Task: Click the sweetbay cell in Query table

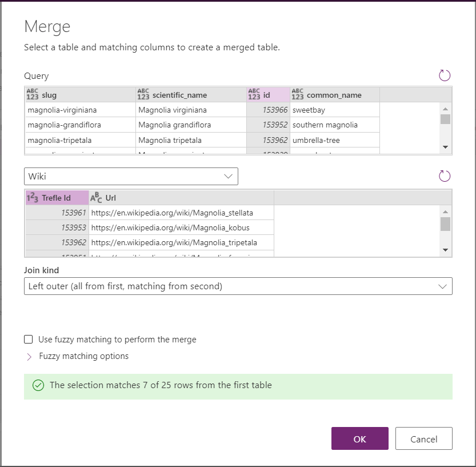Action: pos(334,110)
